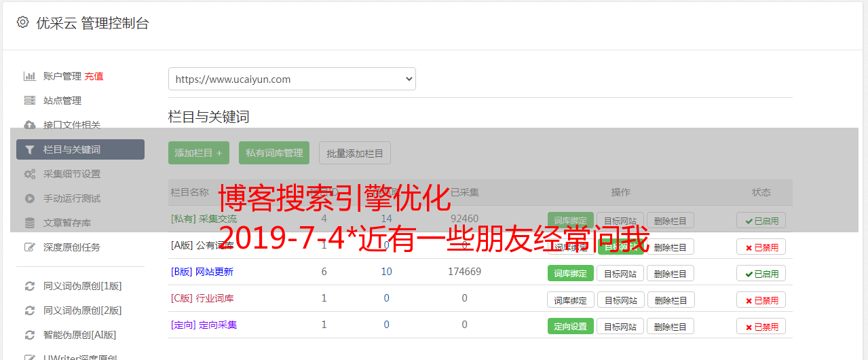Click 词库绑定 in the [B版] 网站更新 row
Image resolution: width=868 pixels, height=360 pixels.
pos(571,273)
